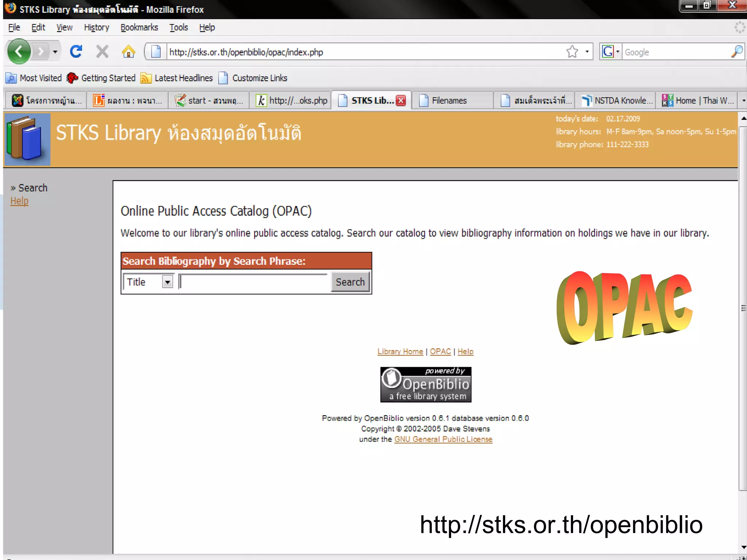Switch to the http://...oks.php tab
Viewport: 747px width, 560px height.
[290, 100]
